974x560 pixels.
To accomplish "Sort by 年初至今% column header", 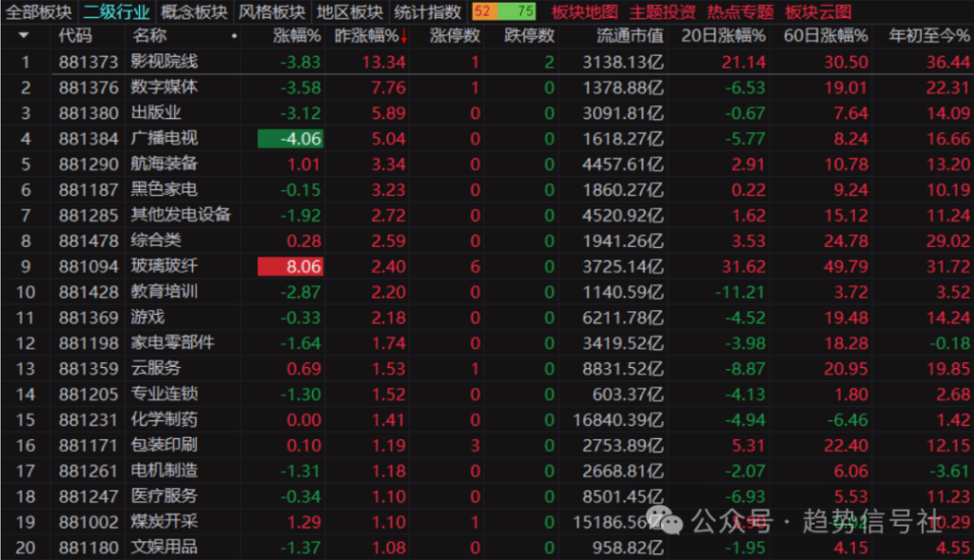I will [x=928, y=36].
